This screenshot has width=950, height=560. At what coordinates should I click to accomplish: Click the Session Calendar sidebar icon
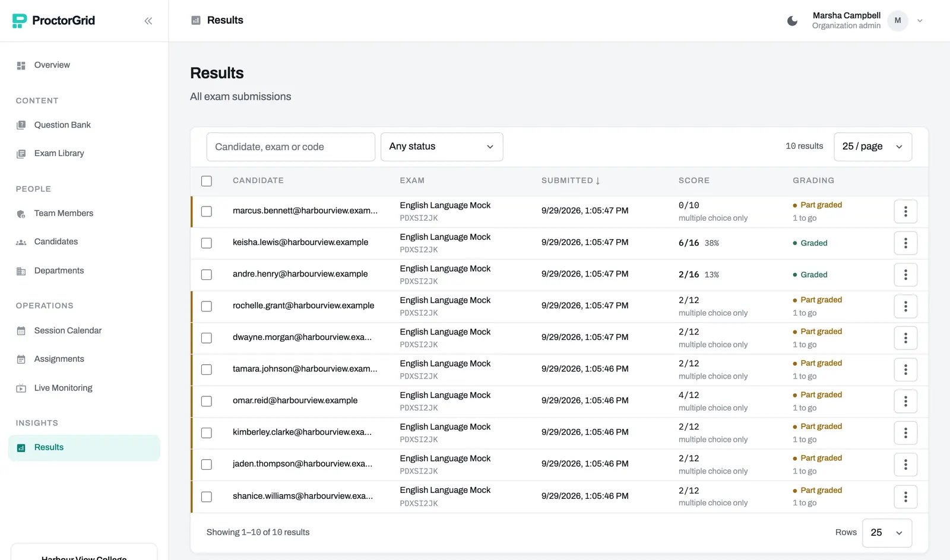tap(21, 331)
